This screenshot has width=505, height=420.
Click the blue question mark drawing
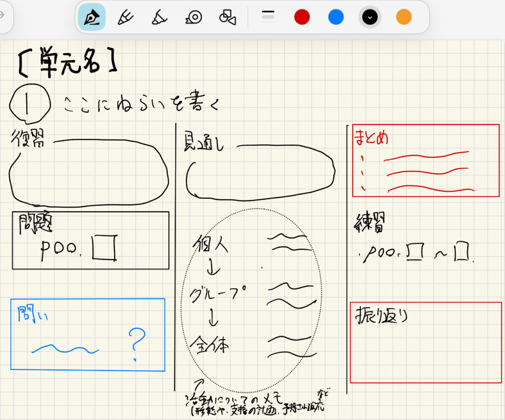136,344
